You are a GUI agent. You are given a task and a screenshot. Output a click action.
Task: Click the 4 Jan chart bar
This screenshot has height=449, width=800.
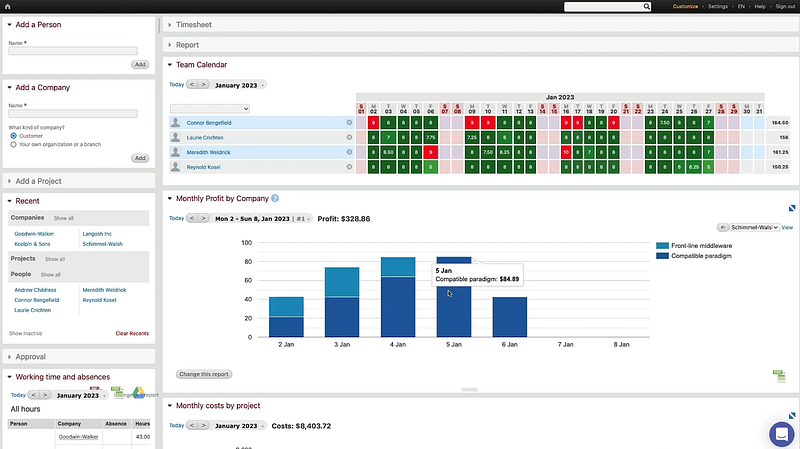pos(398,297)
